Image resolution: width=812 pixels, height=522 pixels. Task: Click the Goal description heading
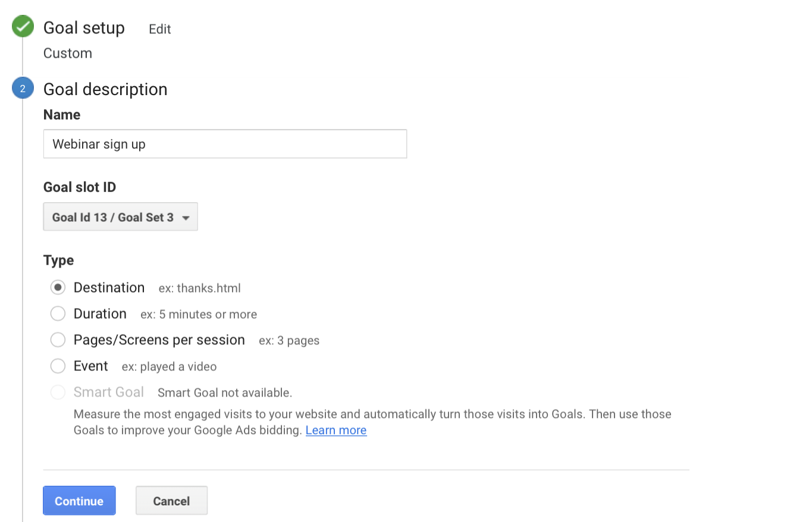coord(105,89)
